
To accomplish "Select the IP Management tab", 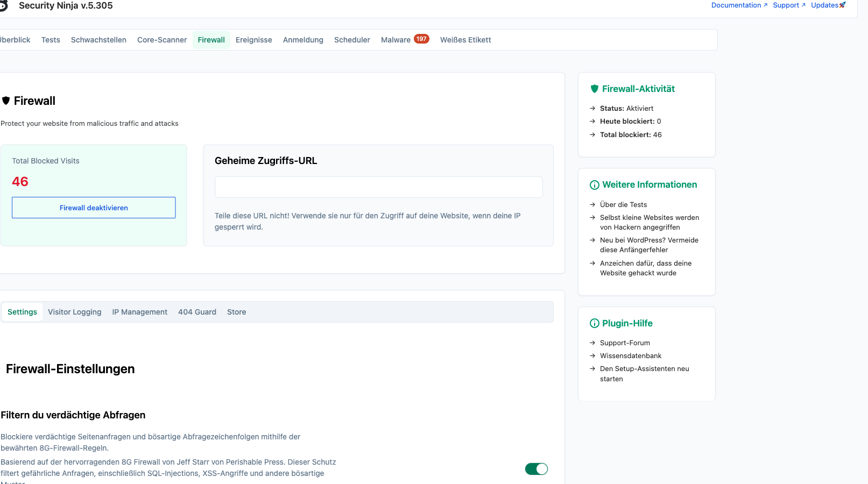I will point(140,312).
